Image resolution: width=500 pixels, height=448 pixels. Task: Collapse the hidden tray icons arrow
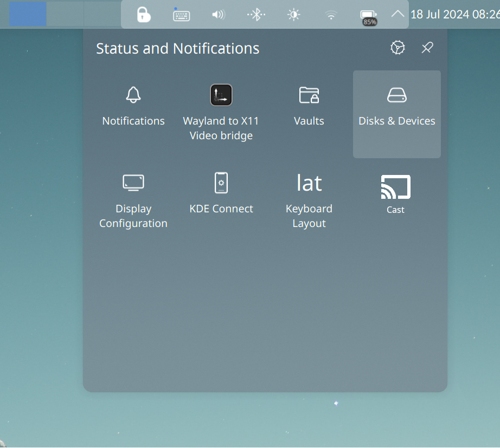click(398, 14)
